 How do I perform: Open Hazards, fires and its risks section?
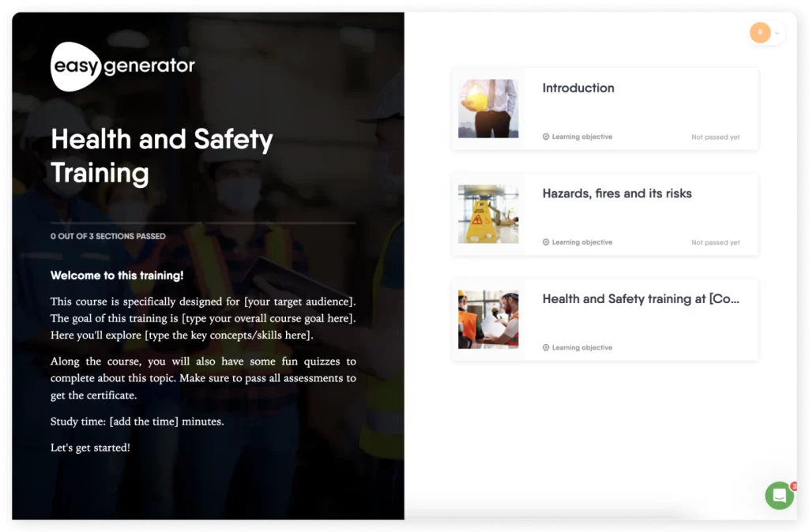(604, 215)
